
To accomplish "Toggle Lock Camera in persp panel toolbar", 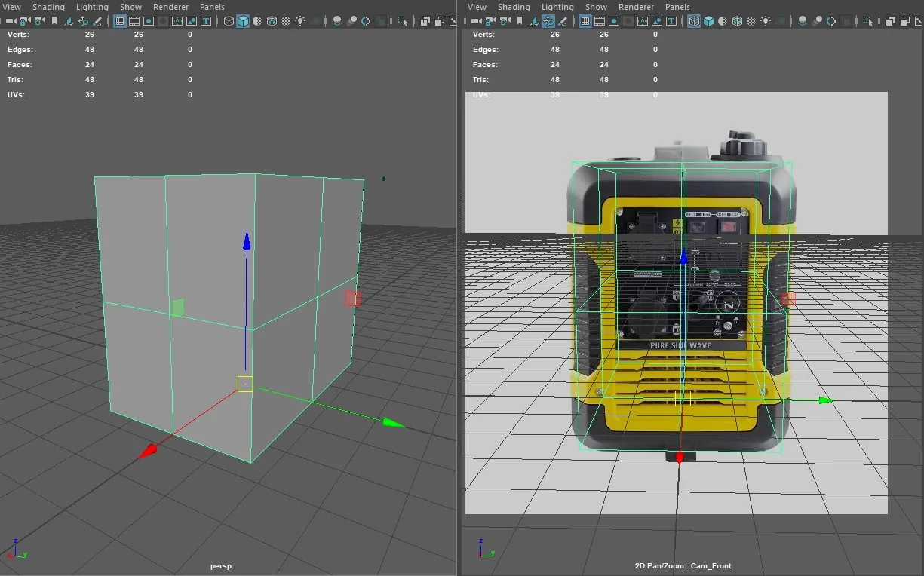I will 25,22.
